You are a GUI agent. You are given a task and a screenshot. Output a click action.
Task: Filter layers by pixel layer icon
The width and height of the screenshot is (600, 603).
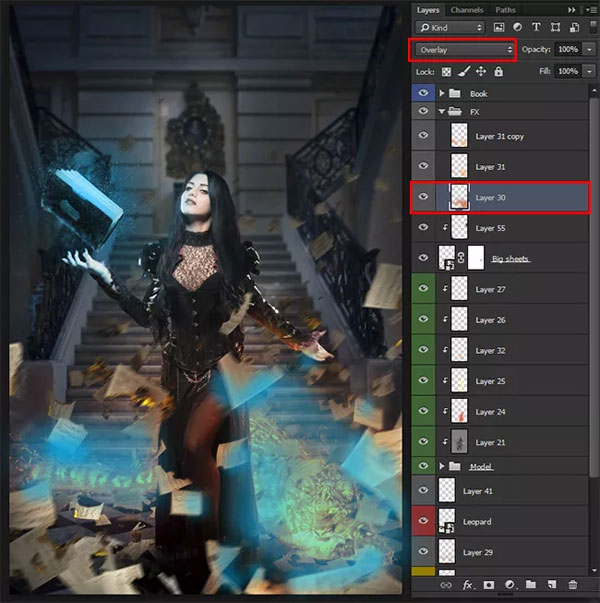(499, 27)
